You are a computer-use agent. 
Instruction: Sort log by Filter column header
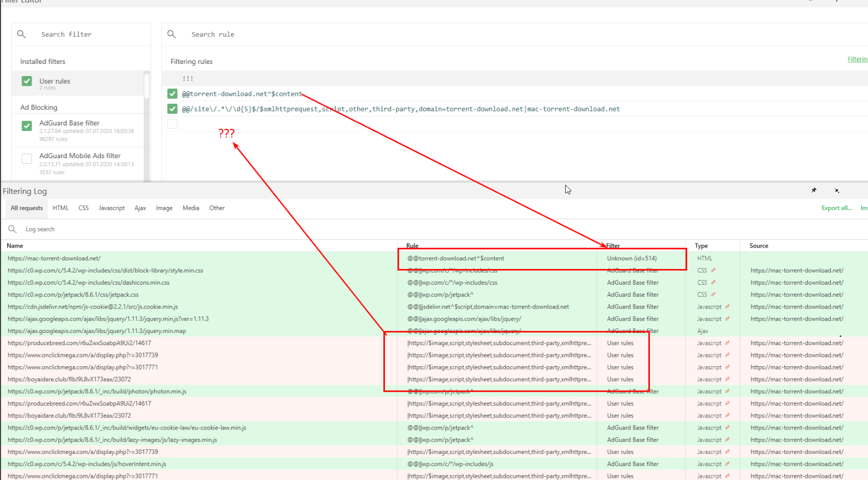pos(613,246)
